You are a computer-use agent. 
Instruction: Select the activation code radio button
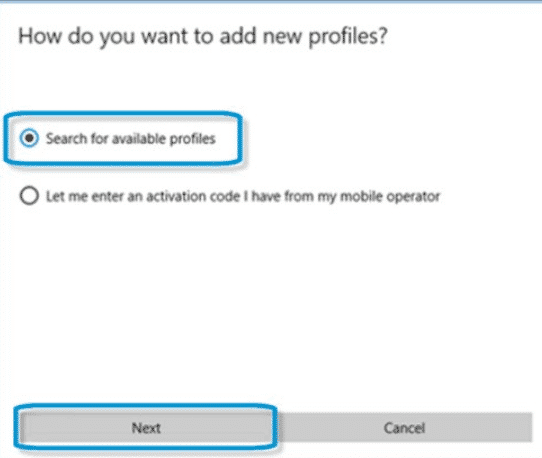(x=29, y=196)
